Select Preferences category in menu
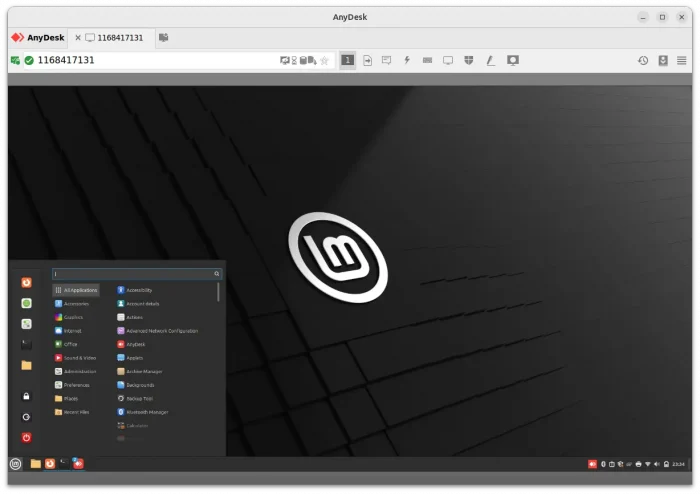The image size is (700, 494). [72, 385]
